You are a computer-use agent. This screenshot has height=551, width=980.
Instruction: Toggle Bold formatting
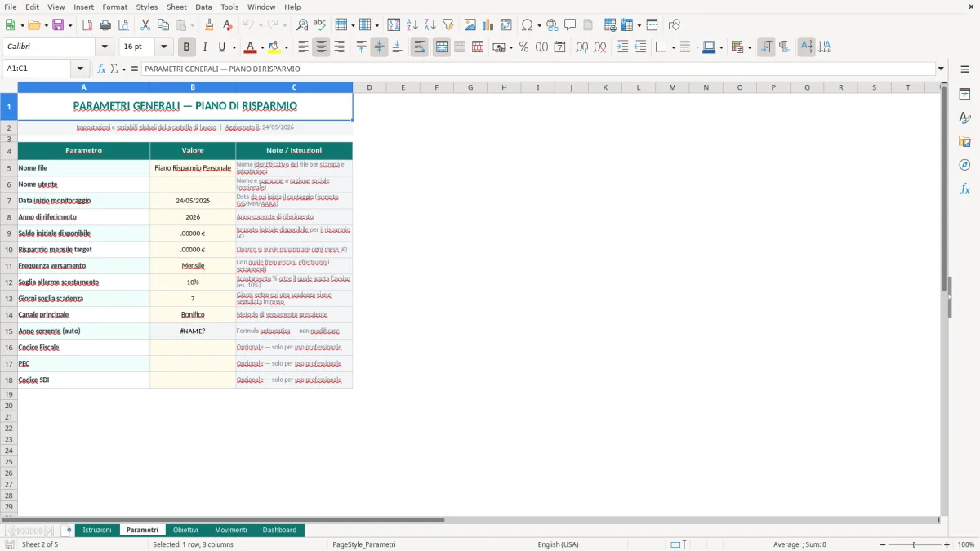pos(187,47)
